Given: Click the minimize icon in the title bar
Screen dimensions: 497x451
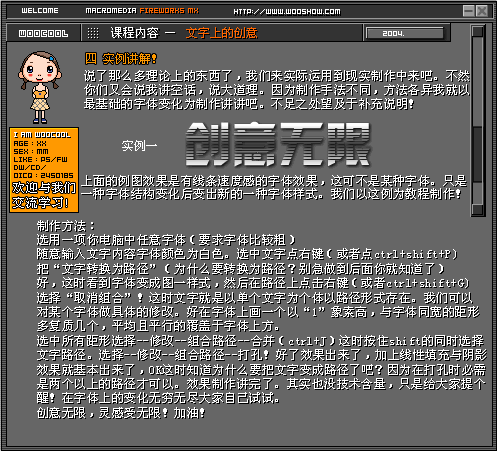Looking at the screenshot, I should pos(468,11).
